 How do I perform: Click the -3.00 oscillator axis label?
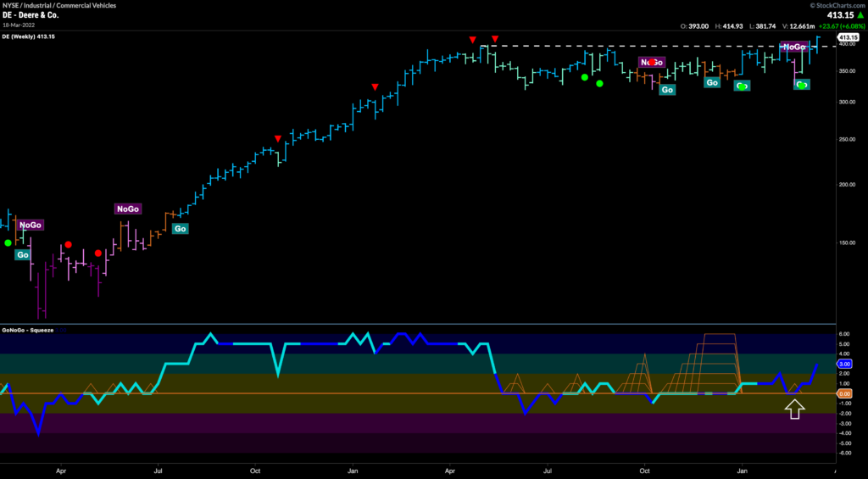pos(845,423)
